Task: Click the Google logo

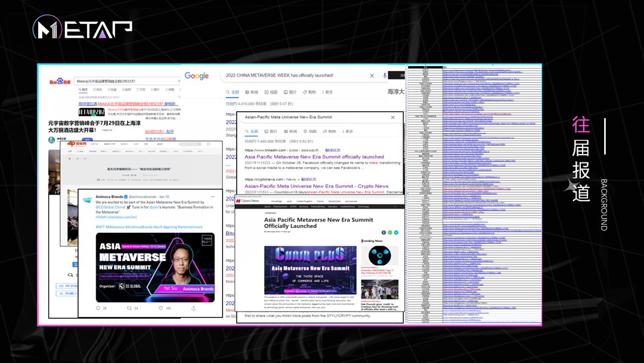Action: click(196, 76)
